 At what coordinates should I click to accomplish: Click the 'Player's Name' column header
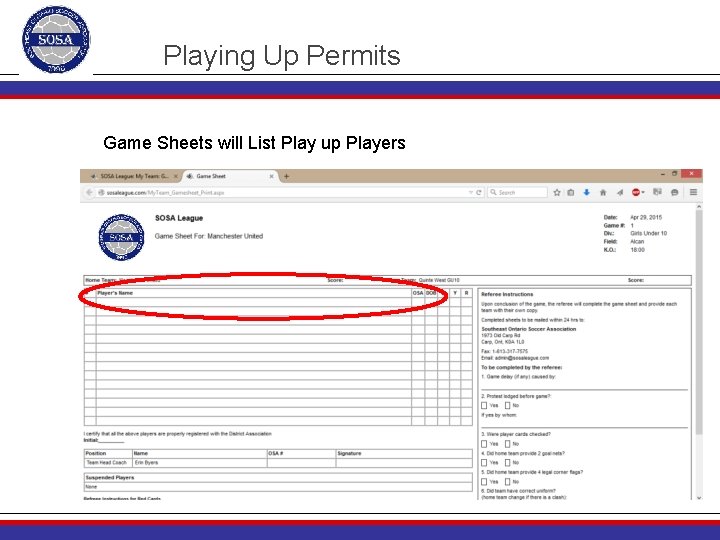pyautogui.click(x=115, y=293)
